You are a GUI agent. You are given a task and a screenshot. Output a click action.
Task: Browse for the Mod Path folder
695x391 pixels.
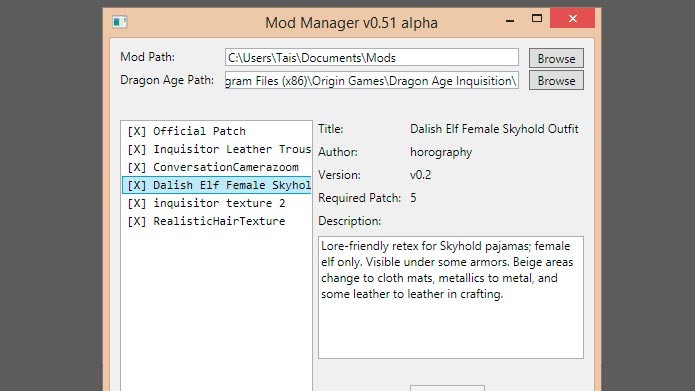tap(556, 58)
